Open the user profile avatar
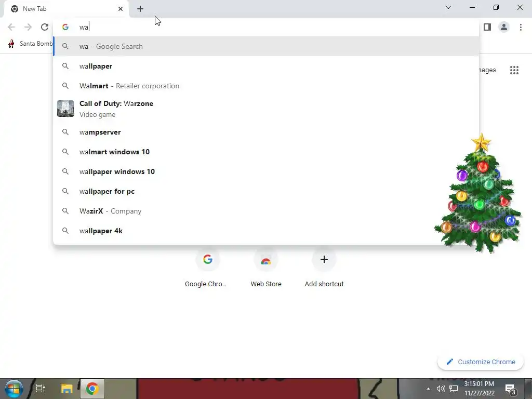Viewport: 532px width, 399px height. 504,27
